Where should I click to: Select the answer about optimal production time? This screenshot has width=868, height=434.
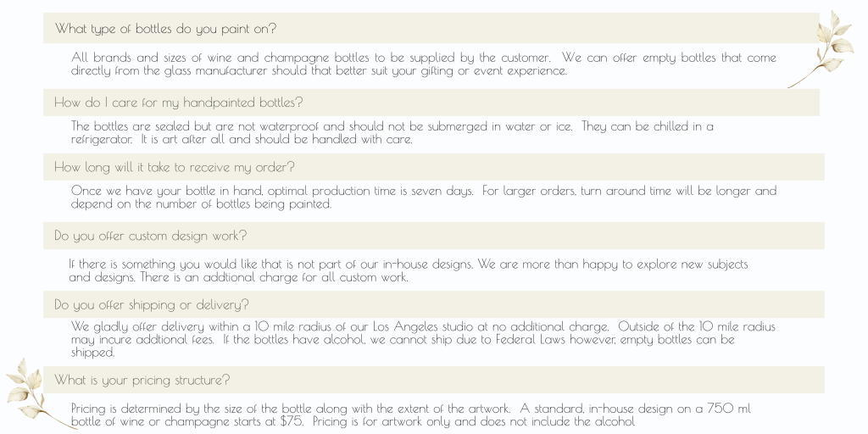pyautogui.click(x=424, y=198)
